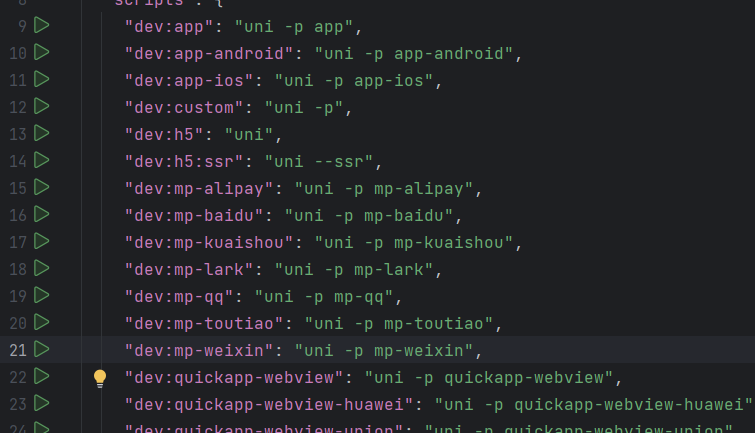Click the "uni -p mp-alipay" string
755x433 pixels.
click(x=384, y=189)
